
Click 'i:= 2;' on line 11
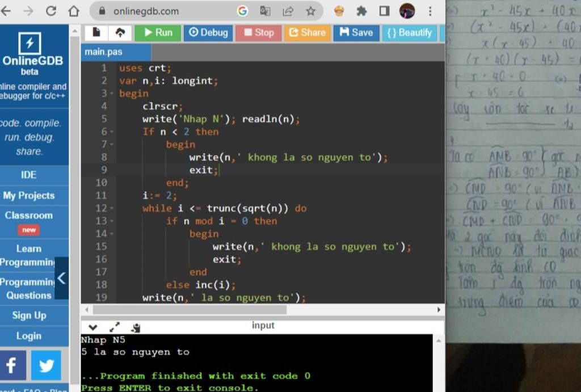159,195
